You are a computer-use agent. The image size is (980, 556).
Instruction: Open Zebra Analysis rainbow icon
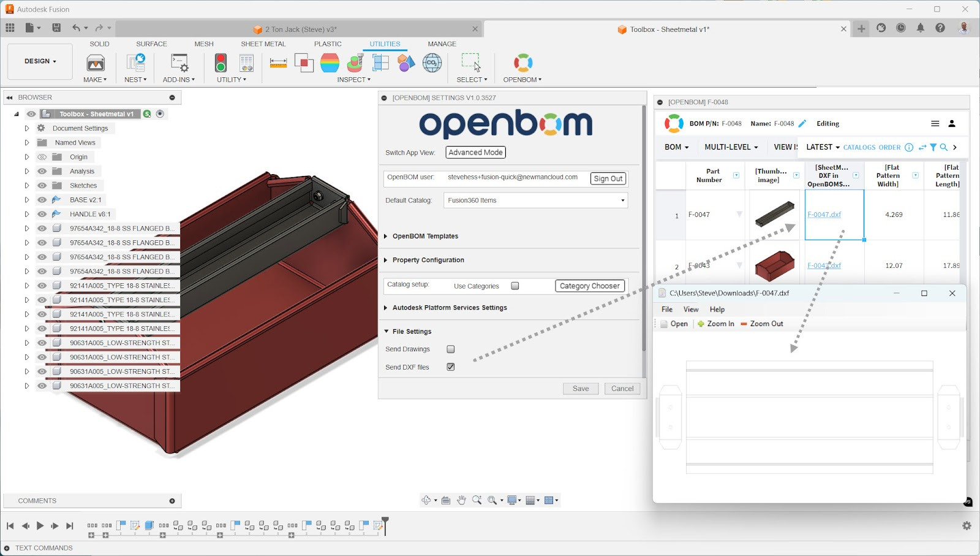(x=330, y=63)
